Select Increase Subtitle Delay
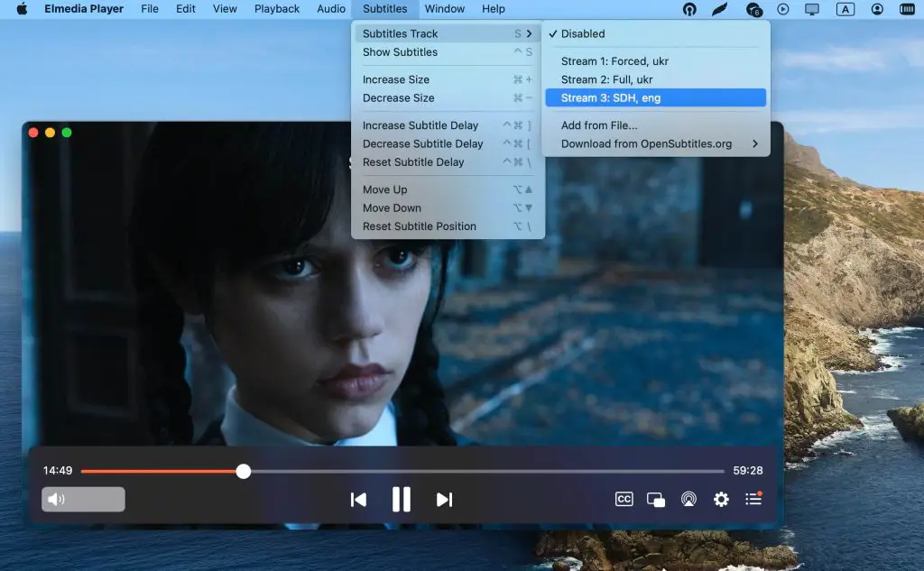Image resolution: width=924 pixels, height=571 pixels. pos(448,125)
